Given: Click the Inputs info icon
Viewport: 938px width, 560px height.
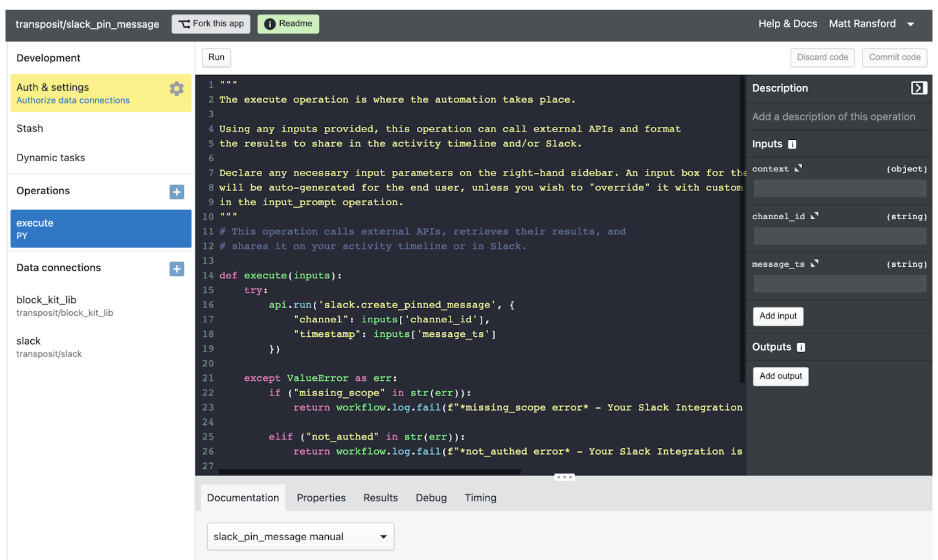Looking at the screenshot, I should 792,144.
